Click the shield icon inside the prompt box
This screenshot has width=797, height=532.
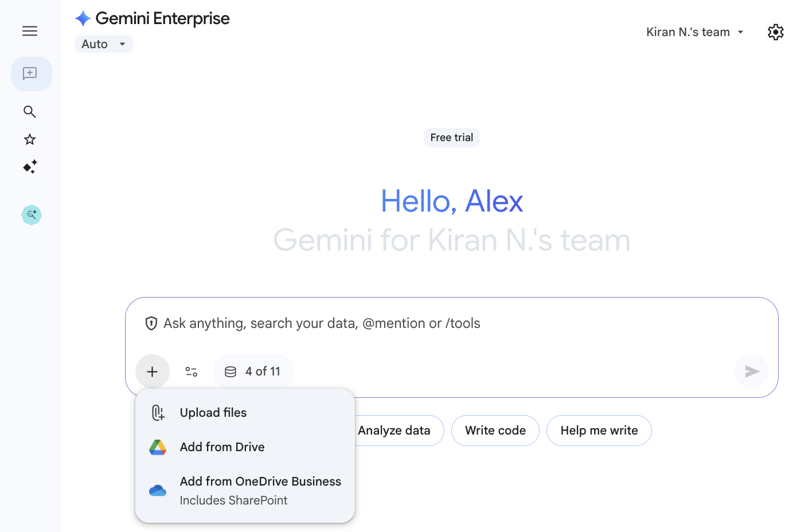(x=151, y=323)
